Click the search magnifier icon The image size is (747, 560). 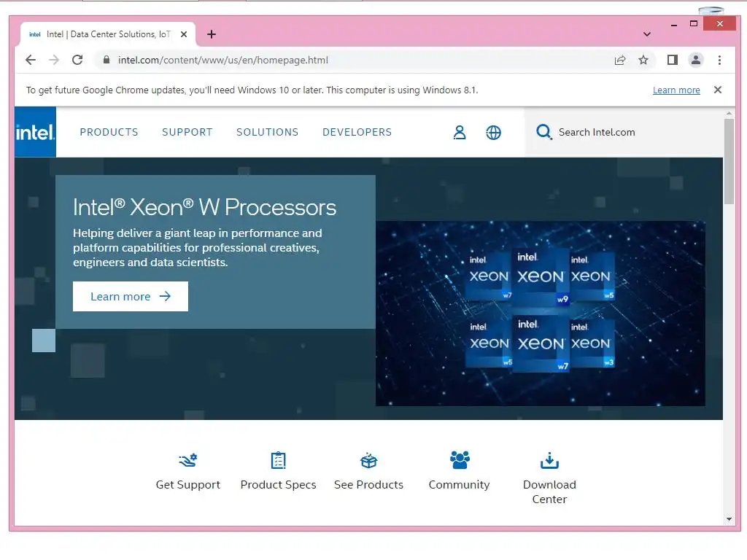click(x=543, y=132)
